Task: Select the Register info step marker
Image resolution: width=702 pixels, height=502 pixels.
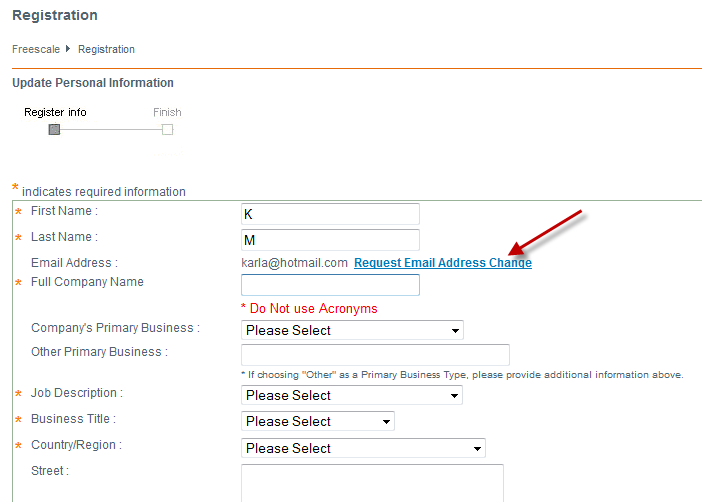Action: [54, 129]
